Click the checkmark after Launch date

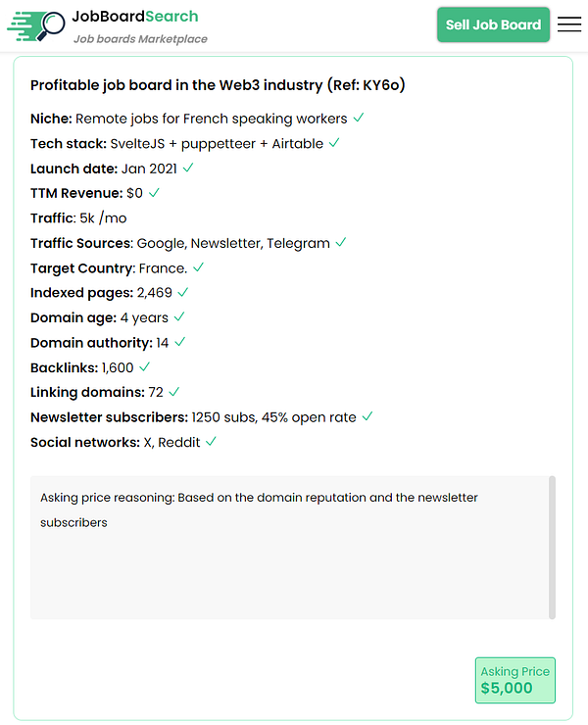tap(188, 168)
